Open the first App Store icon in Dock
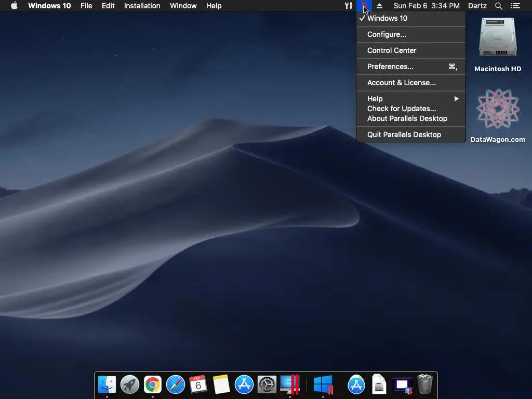Viewport: 532px width, 399px height. coord(244,385)
